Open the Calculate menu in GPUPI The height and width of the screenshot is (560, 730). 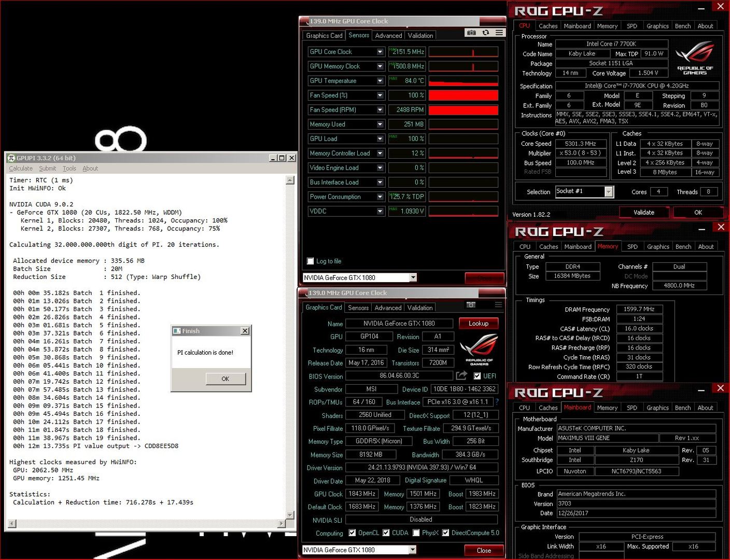(21, 169)
